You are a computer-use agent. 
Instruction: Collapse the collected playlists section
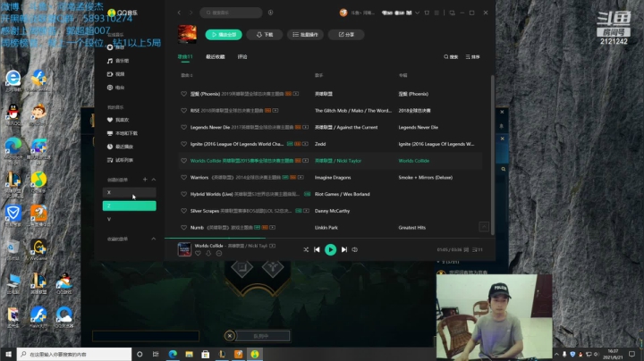pos(154,239)
